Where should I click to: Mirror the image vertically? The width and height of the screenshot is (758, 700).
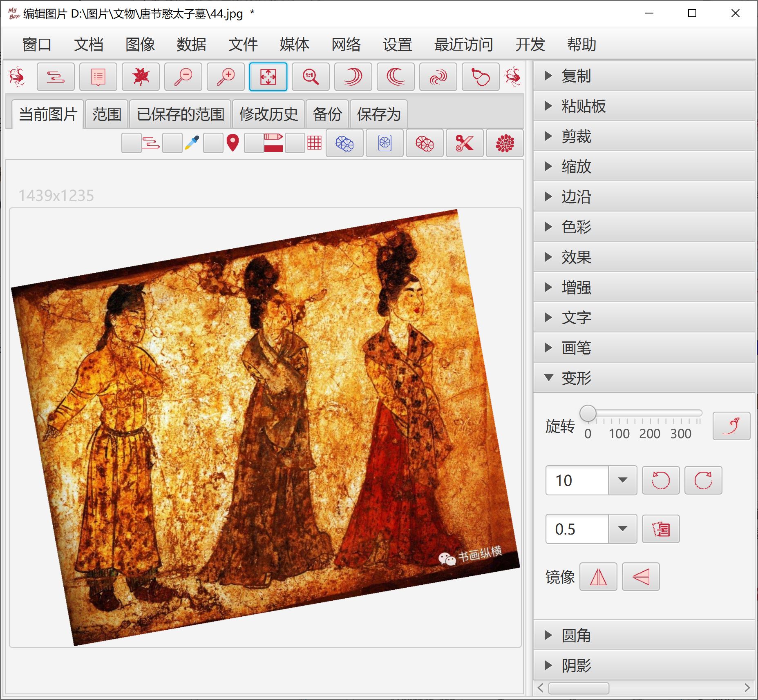tap(641, 577)
